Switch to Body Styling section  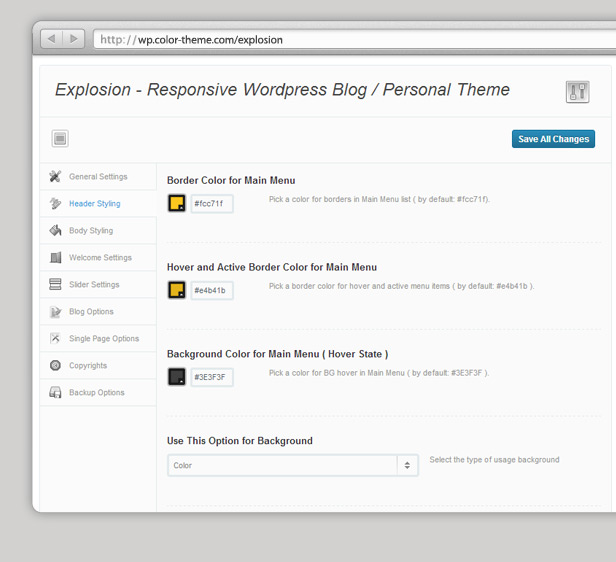click(98, 231)
